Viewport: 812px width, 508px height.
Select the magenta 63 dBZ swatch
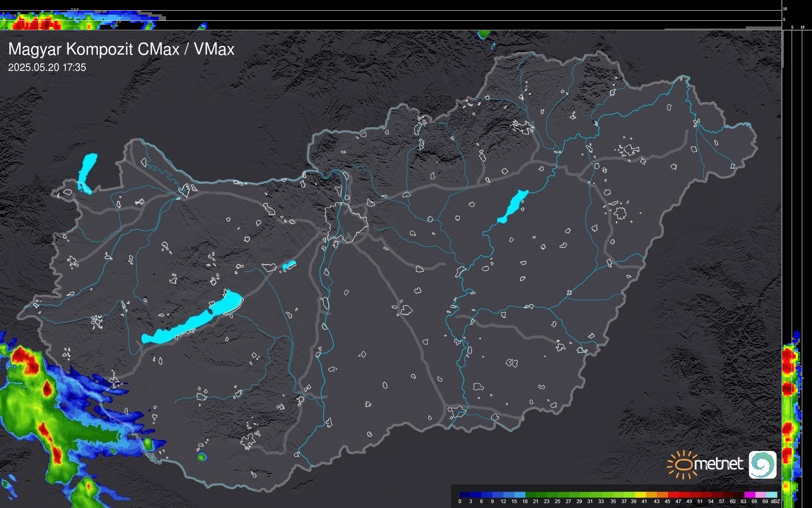tap(749, 495)
